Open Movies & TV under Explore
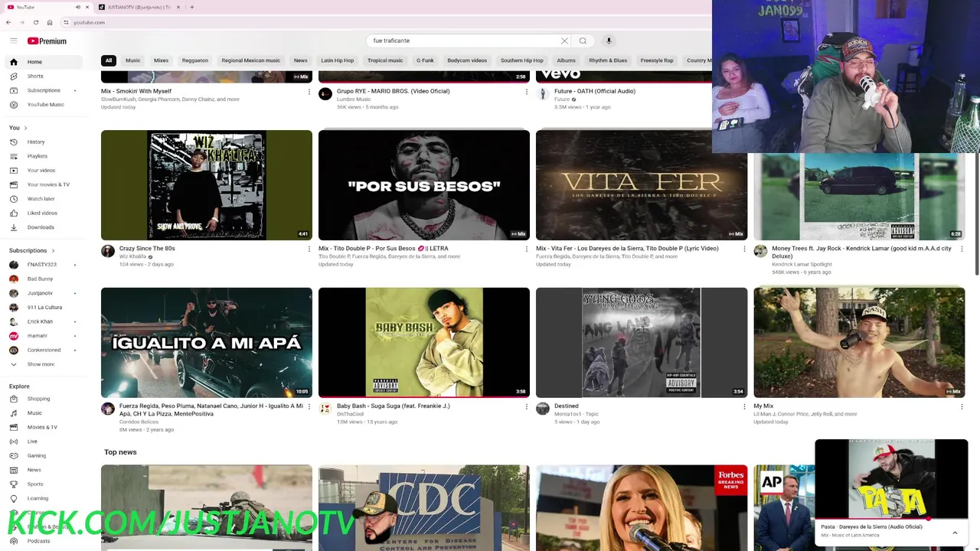 (x=42, y=427)
